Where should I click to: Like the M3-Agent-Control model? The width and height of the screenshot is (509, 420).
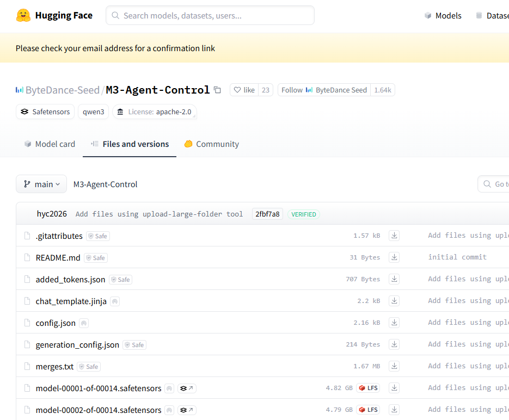[x=244, y=90]
